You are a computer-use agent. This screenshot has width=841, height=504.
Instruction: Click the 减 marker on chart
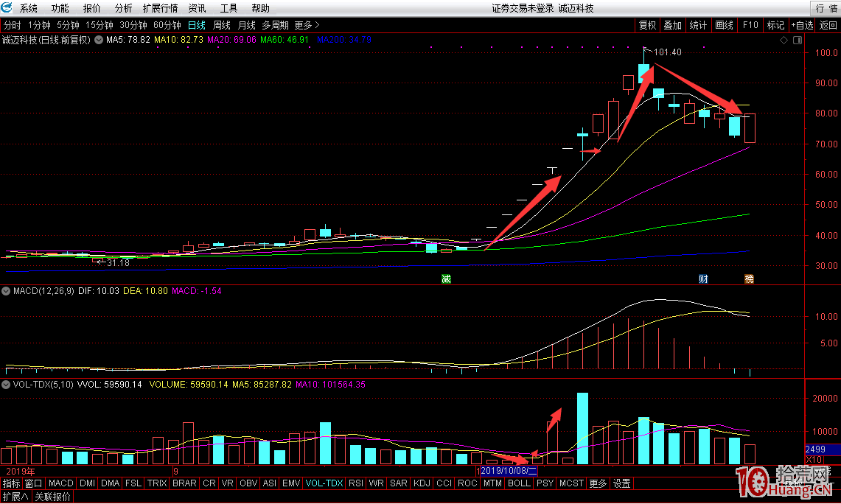446,279
